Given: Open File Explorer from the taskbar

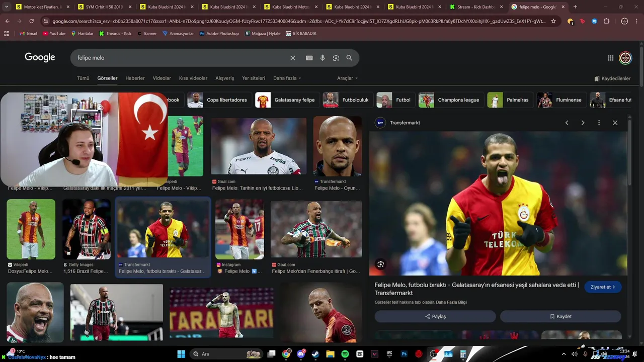Looking at the screenshot, I should click(x=330, y=354).
